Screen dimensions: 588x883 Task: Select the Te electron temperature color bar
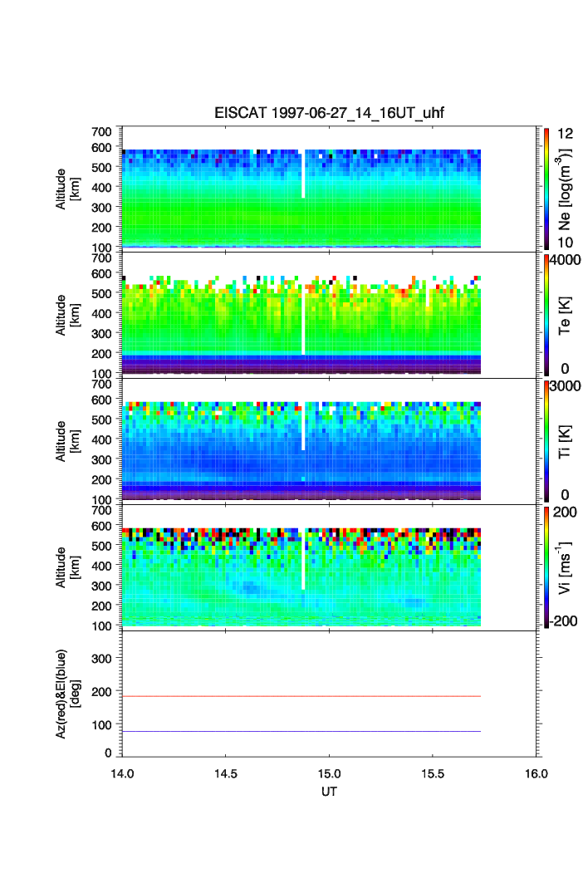546,315
